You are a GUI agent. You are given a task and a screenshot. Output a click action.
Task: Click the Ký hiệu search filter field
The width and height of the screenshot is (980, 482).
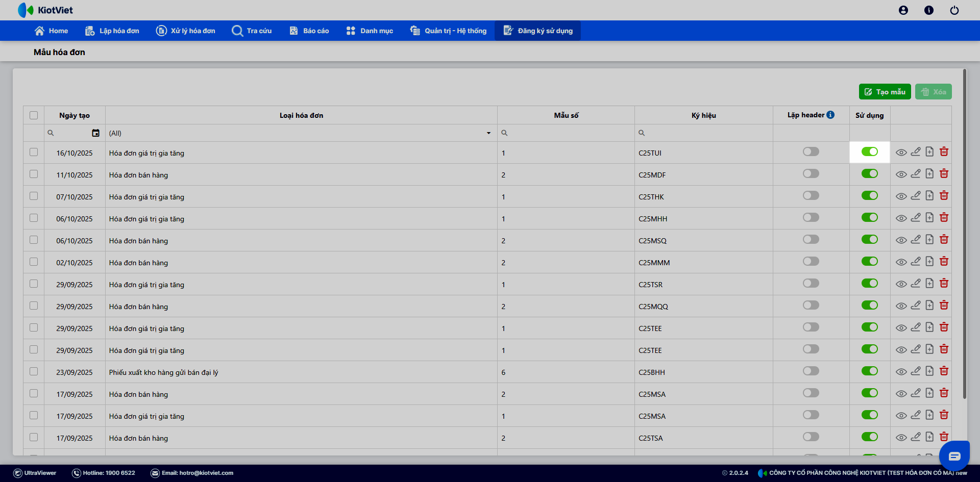(704, 133)
